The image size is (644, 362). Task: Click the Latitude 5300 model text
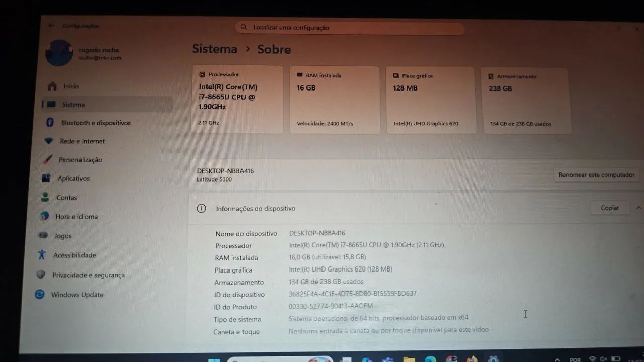[214, 179]
